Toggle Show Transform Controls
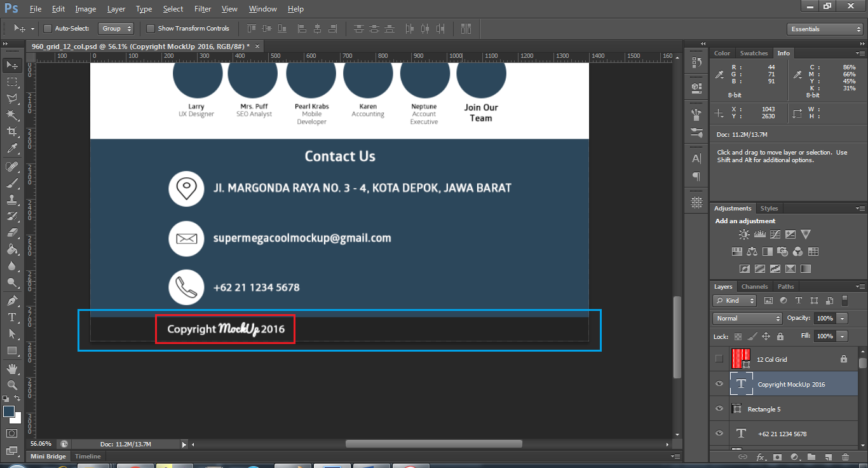The image size is (868, 468). (x=151, y=28)
